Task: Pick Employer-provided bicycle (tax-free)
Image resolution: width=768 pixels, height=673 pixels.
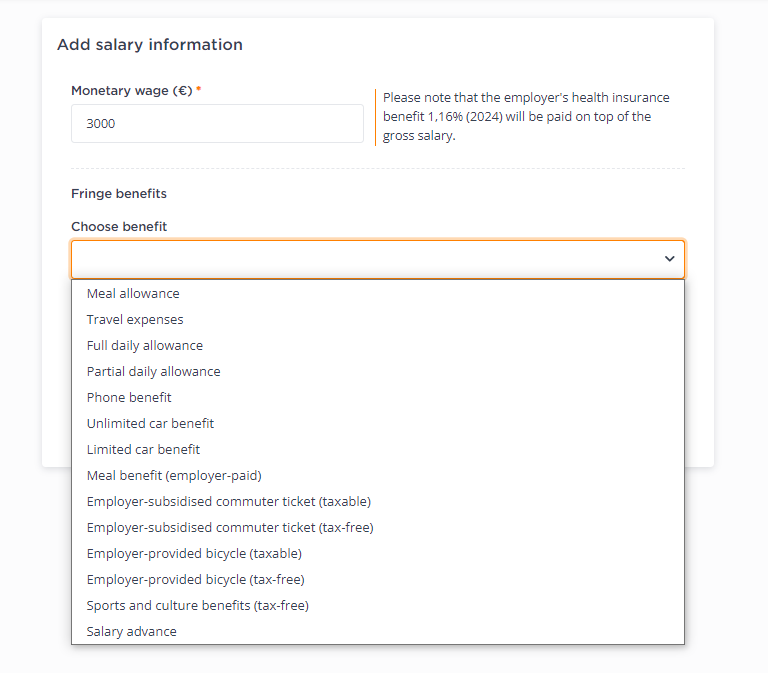Action: pyautogui.click(x=378, y=579)
